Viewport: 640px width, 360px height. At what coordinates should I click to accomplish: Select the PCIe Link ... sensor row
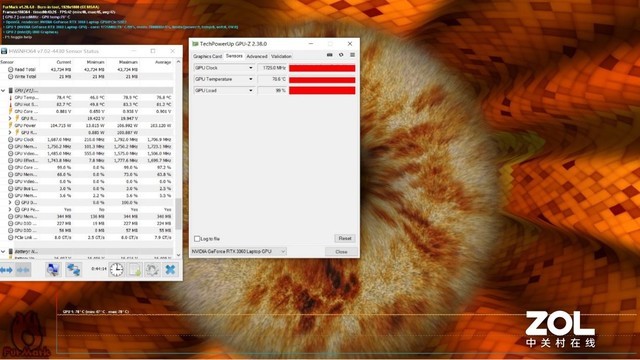point(88,237)
